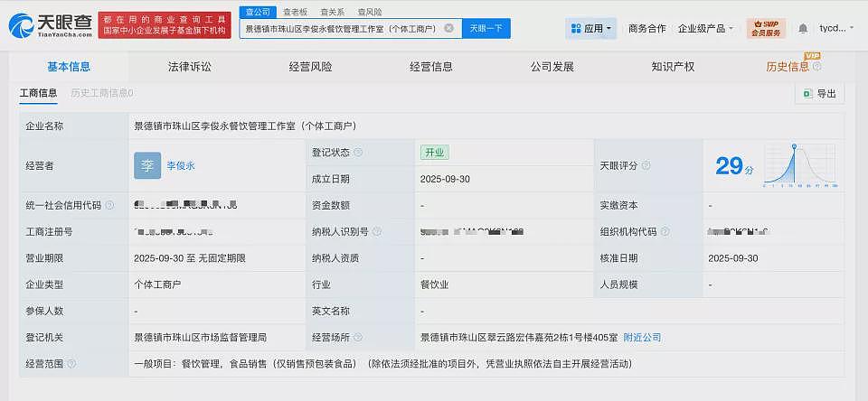Open the help icon beside 统一社会信用代码
This screenshot has width=868, height=401.
pyautogui.click(x=109, y=205)
